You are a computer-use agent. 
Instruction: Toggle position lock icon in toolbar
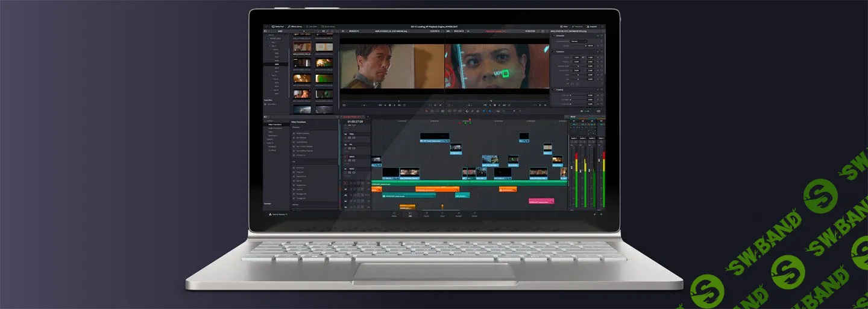(x=478, y=111)
